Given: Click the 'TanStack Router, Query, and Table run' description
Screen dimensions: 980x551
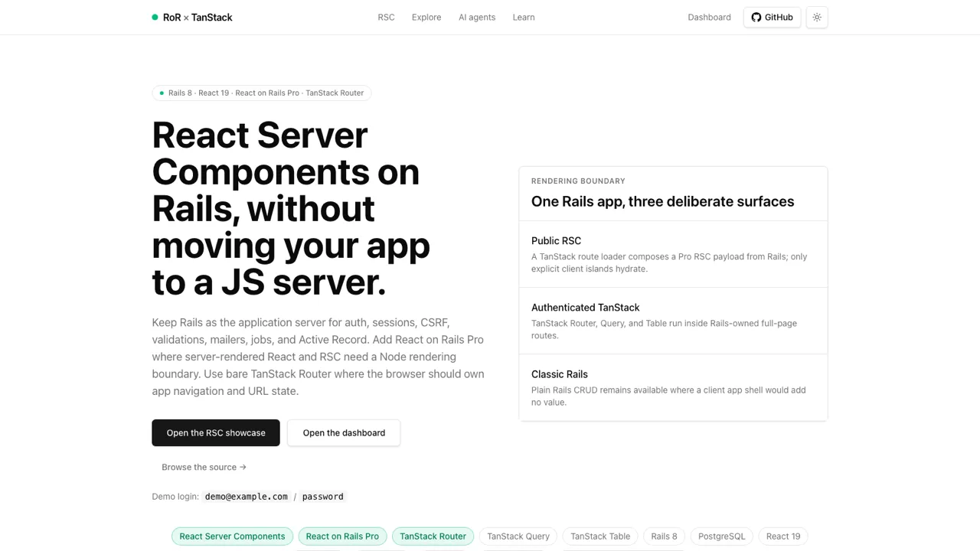Looking at the screenshot, I should point(665,329).
